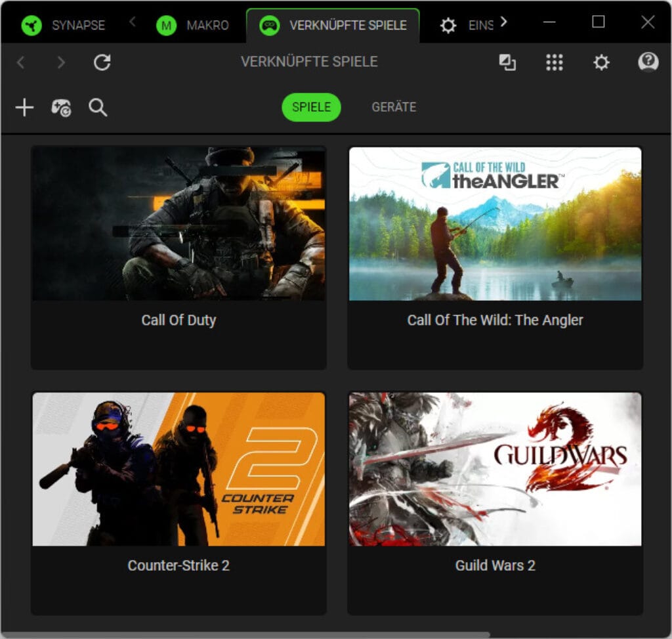Open help with the question mark icon
672x639 pixels.
[x=648, y=62]
